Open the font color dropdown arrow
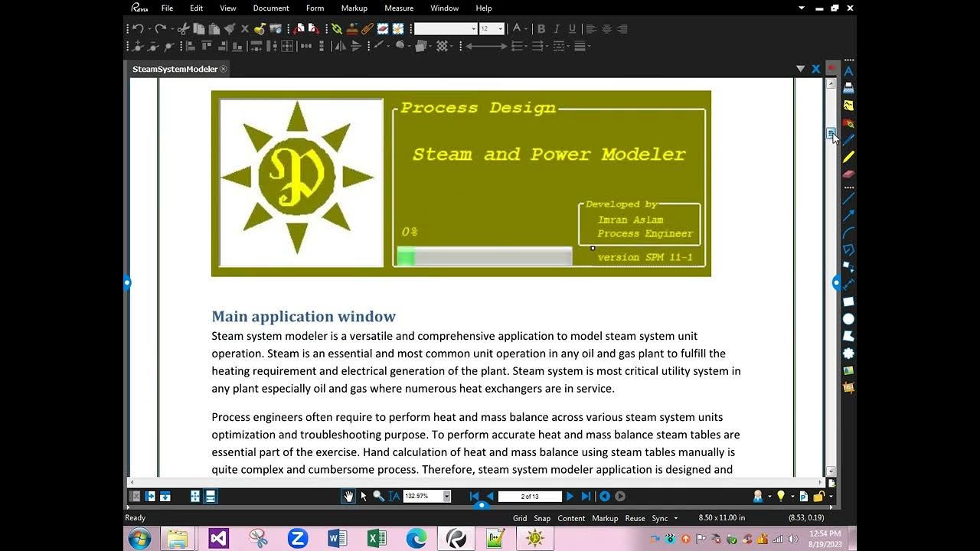The height and width of the screenshot is (551, 980). pyautogui.click(x=527, y=29)
